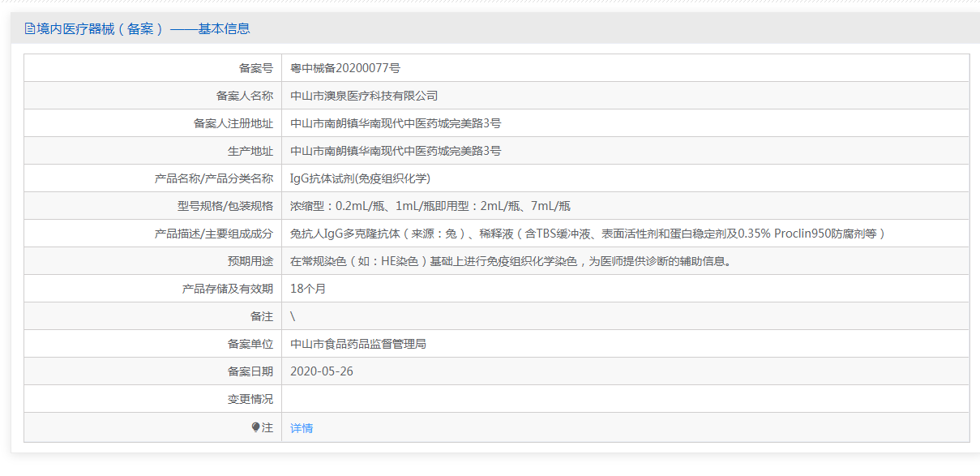Click the 型号规格/包装规格 label
This screenshot has width=980, height=476.
(225, 206)
